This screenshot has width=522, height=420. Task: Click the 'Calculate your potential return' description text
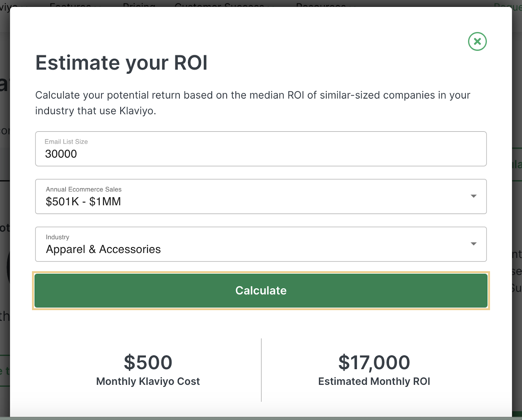point(253,103)
